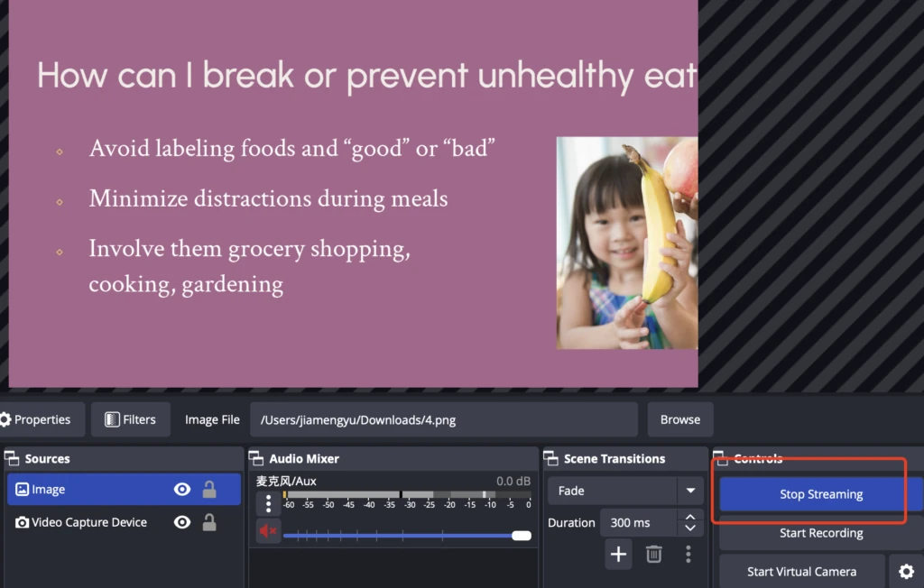Open Properties for the selected source
The width and height of the screenshot is (924, 588).
coord(36,419)
